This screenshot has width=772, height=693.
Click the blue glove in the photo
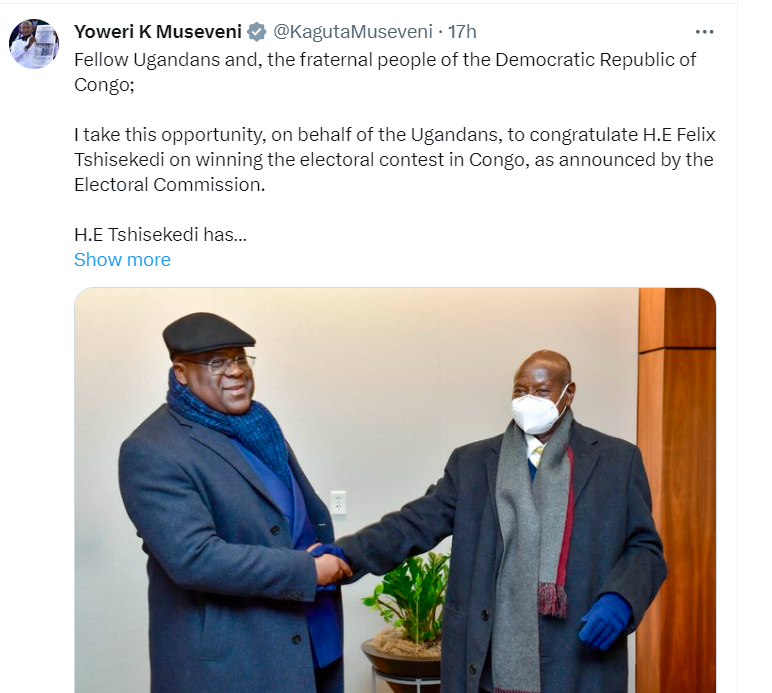[x=604, y=619]
